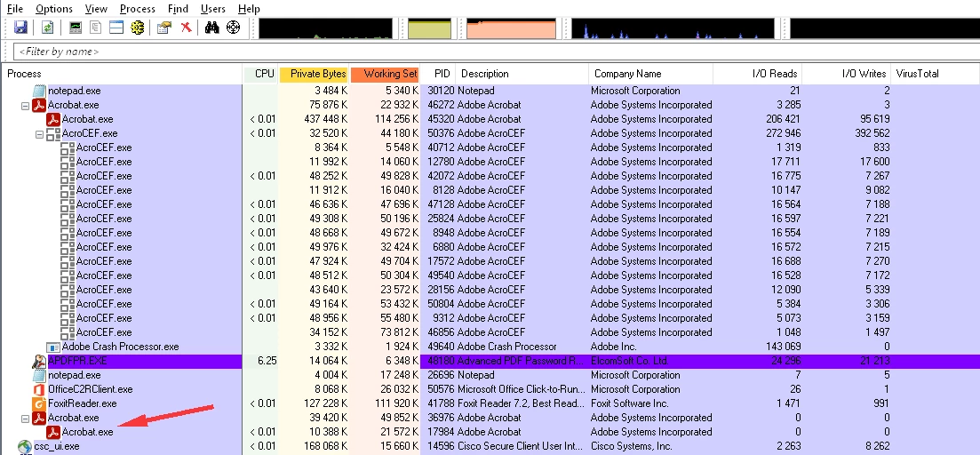
Task: Click Foxit Software Inc. company cell
Action: point(629,403)
